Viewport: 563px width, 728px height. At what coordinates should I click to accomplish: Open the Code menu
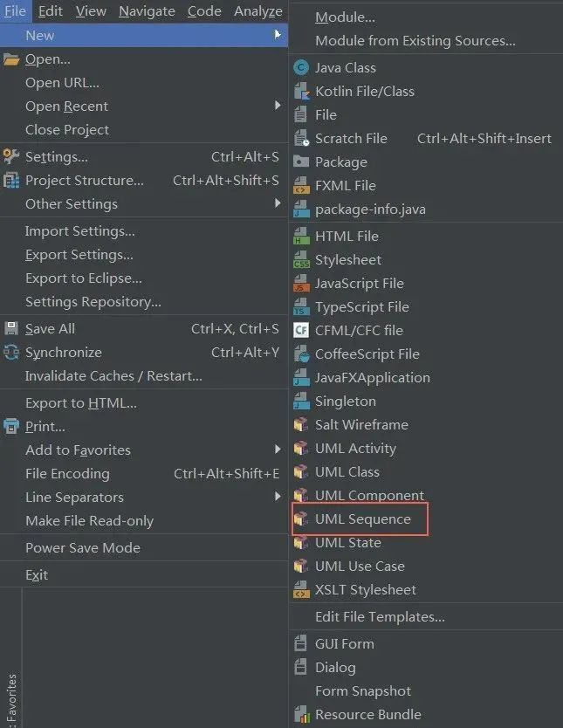pos(204,11)
